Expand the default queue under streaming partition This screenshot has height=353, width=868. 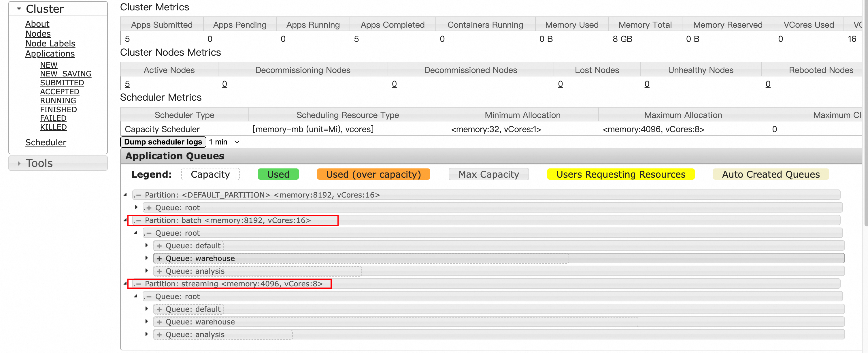159,309
